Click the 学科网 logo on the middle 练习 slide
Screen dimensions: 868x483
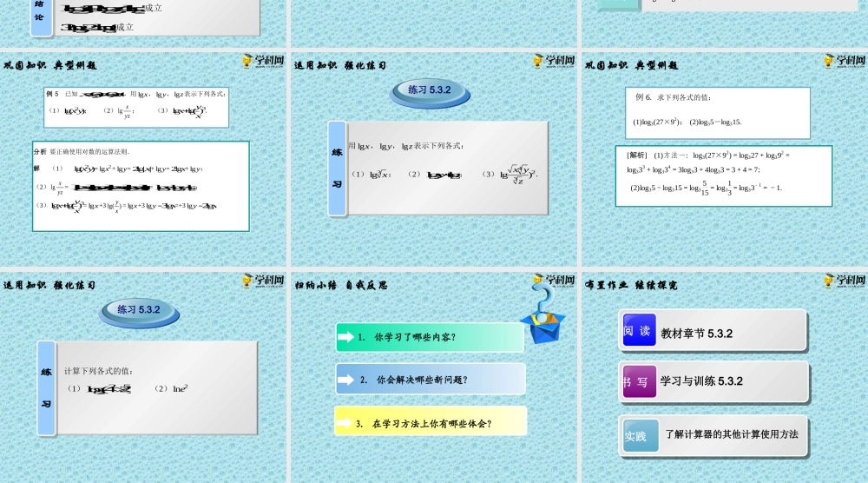[x=554, y=61]
